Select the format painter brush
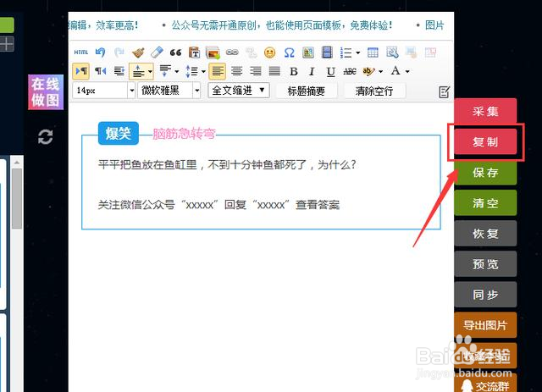This screenshot has width=542, height=392. point(138,52)
